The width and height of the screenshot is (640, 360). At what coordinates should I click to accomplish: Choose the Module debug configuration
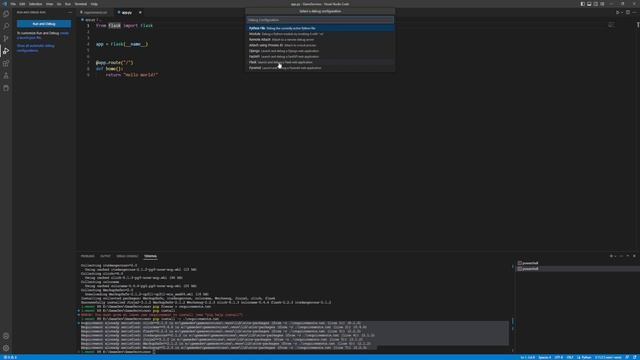pos(320,34)
